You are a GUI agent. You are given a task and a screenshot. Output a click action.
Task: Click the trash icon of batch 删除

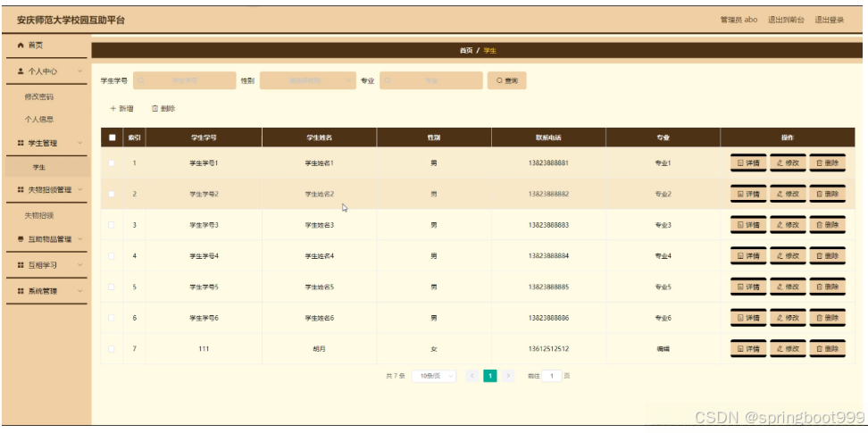click(x=155, y=109)
